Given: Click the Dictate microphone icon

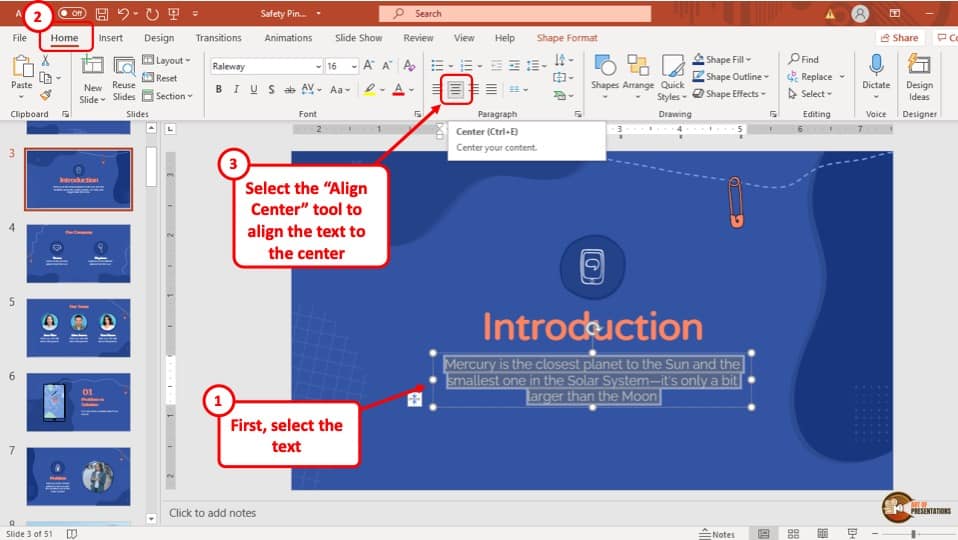Looking at the screenshot, I should (876, 64).
